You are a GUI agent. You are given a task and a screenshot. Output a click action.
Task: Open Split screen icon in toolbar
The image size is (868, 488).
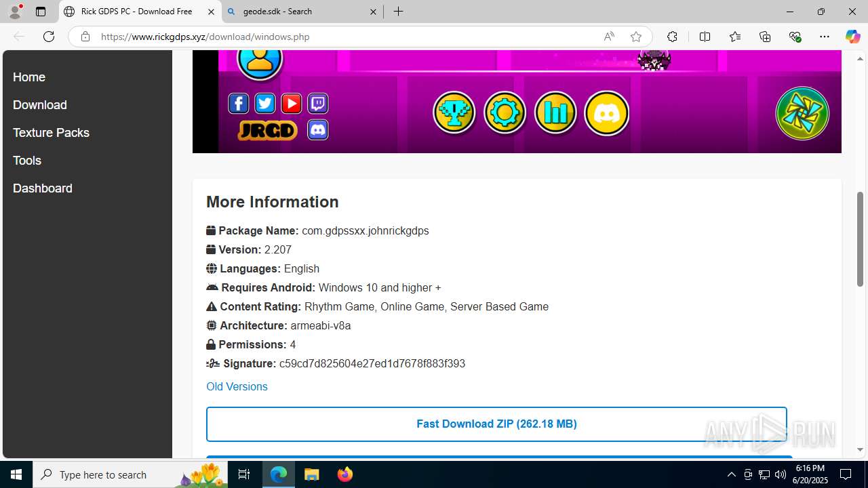705,37
